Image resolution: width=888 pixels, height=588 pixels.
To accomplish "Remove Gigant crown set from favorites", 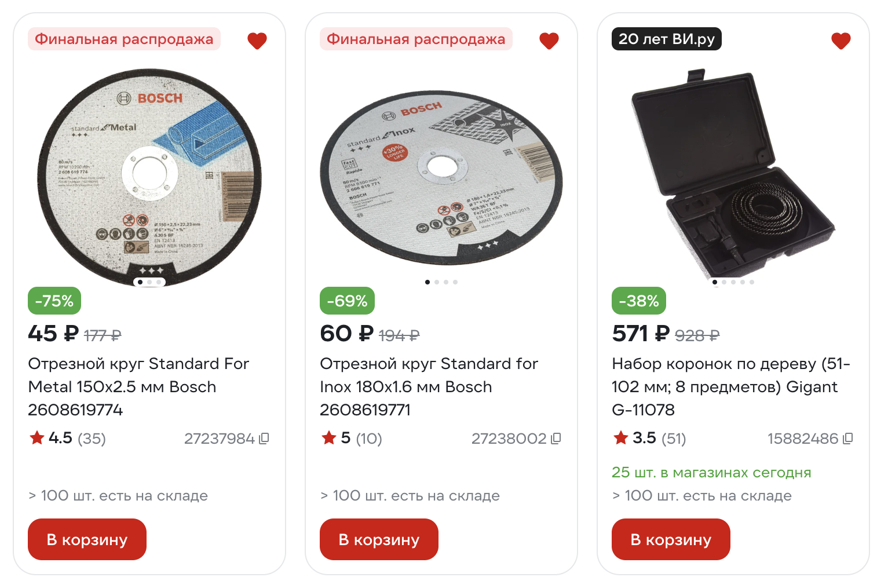I will [841, 41].
